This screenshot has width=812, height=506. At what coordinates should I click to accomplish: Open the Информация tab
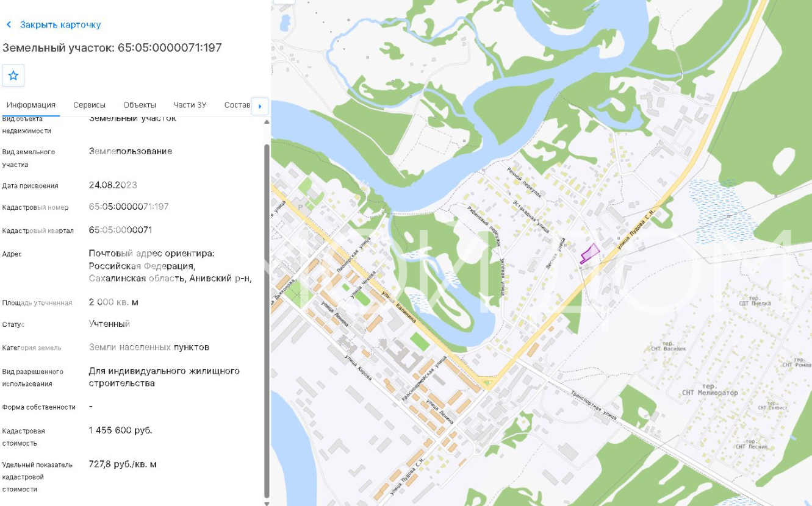[31, 105]
